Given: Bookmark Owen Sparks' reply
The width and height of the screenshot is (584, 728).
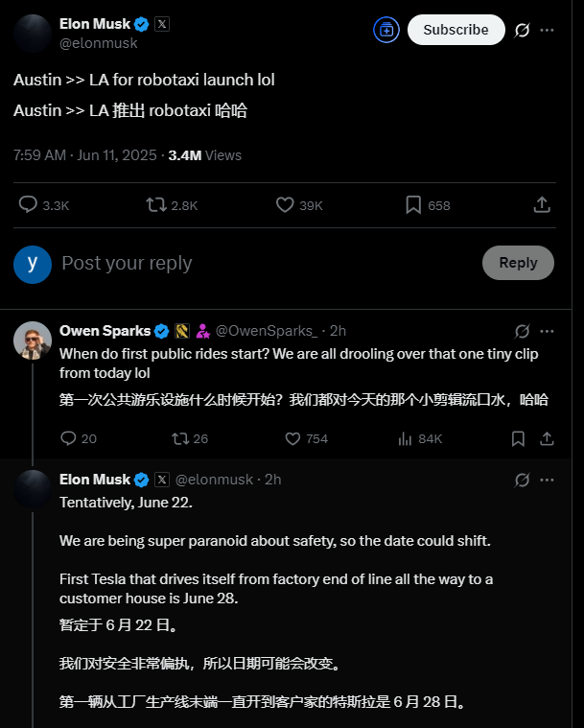Looking at the screenshot, I should click(518, 438).
